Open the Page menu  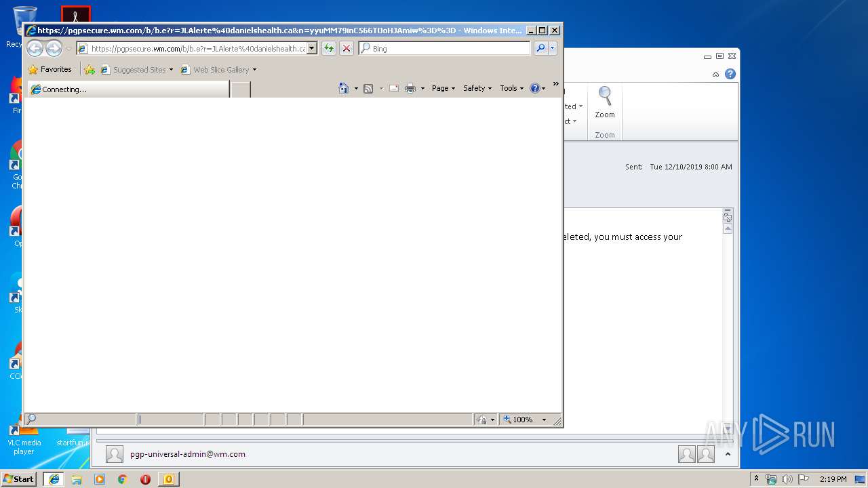tap(443, 88)
